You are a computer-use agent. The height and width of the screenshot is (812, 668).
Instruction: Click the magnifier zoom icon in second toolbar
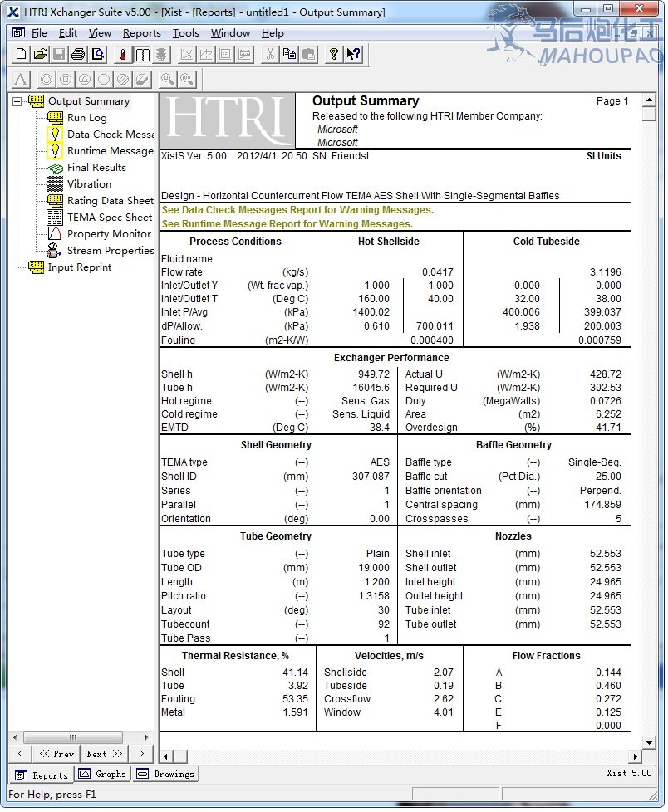167,79
